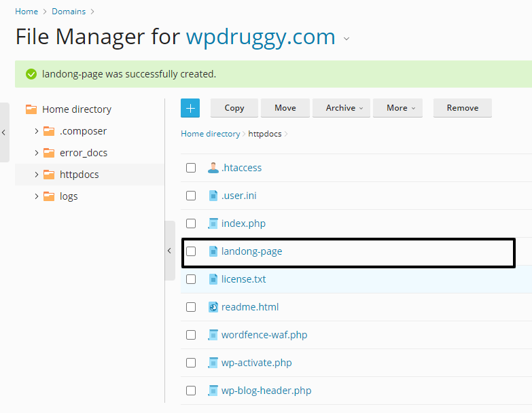Check the license.txt checkbox
The height and width of the screenshot is (413, 532).
point(191,279)
